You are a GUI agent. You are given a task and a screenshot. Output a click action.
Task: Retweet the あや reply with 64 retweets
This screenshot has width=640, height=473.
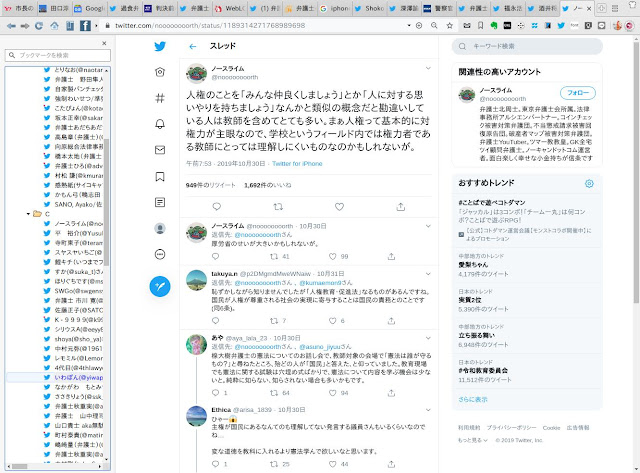[x=274, y=393]
